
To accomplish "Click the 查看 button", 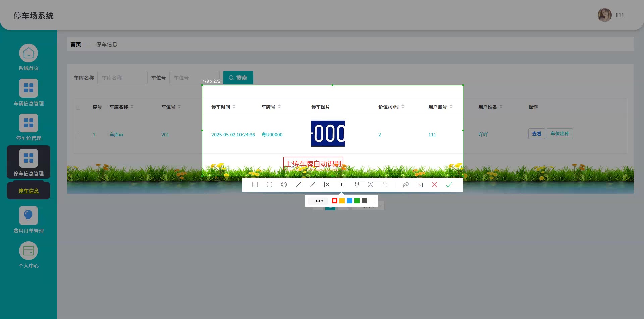I will [537, 134].
